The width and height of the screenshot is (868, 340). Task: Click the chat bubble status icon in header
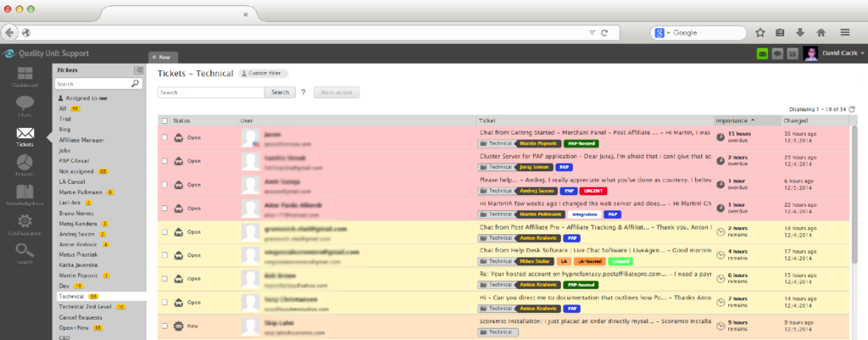778,54
